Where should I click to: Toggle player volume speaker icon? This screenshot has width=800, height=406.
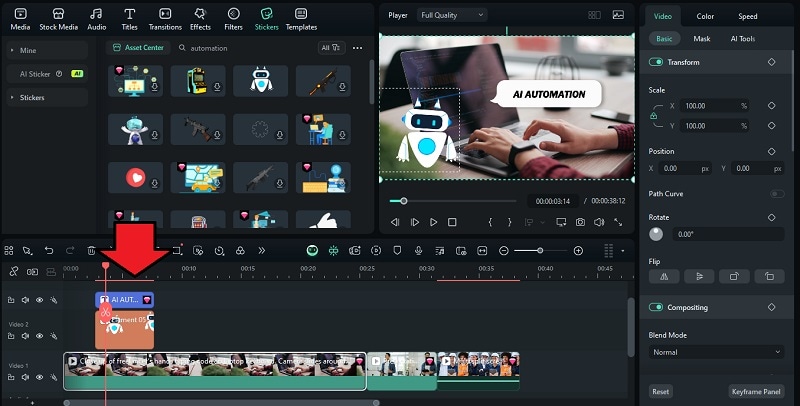pos(599,222)
